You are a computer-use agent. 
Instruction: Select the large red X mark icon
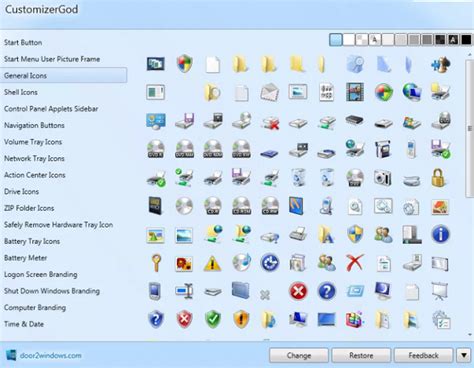(x=355, y=263)
